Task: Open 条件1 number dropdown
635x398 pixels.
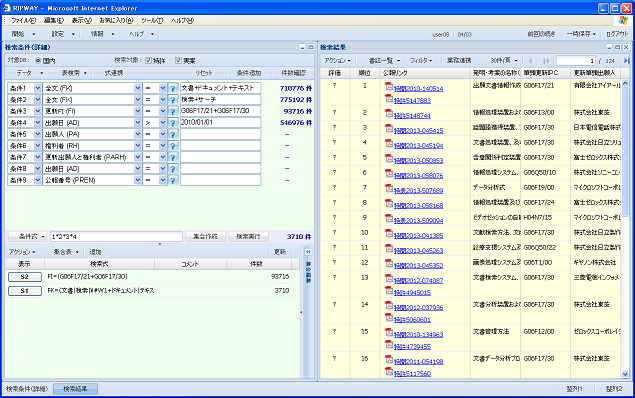Action: pyautogui.click(x=37, y=88)
